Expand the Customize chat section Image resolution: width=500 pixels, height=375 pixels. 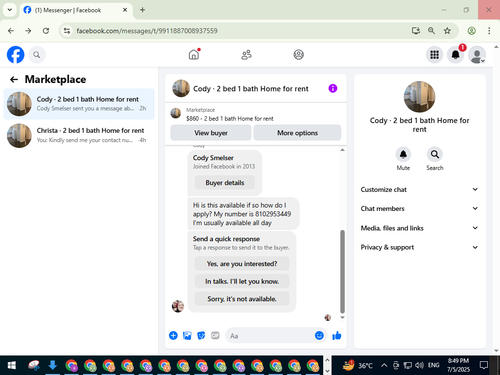pos(419,189)
